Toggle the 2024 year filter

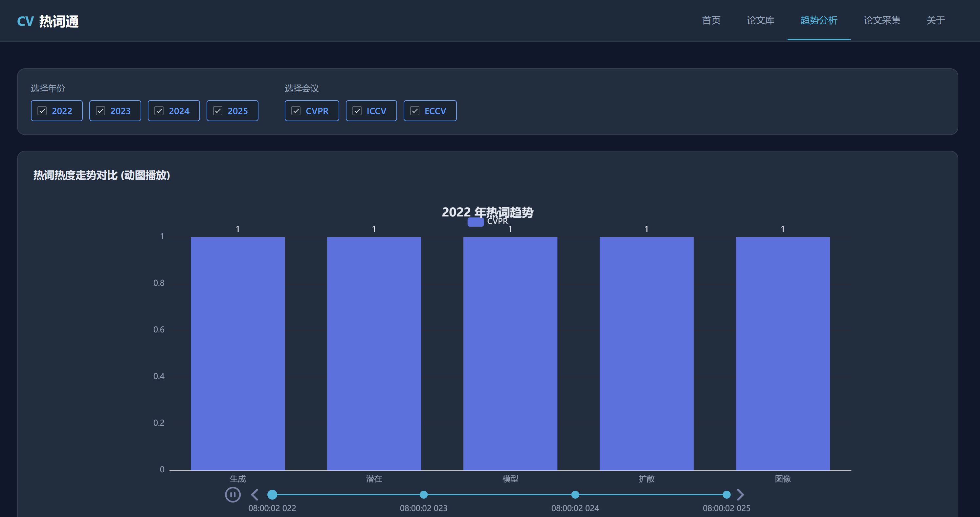174,111
